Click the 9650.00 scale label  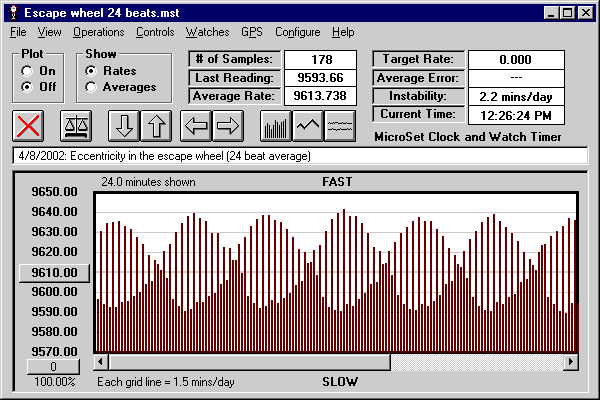(x=54, y=192)
